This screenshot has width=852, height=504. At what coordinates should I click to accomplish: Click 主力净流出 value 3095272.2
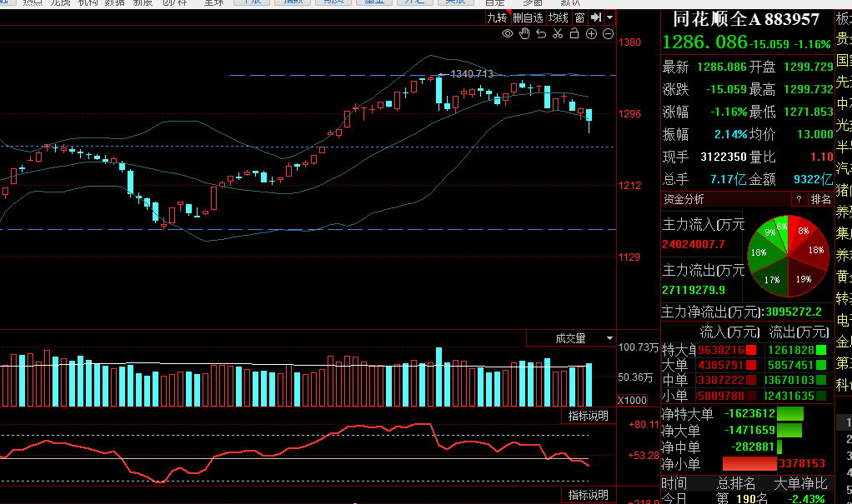coord(794,312)
